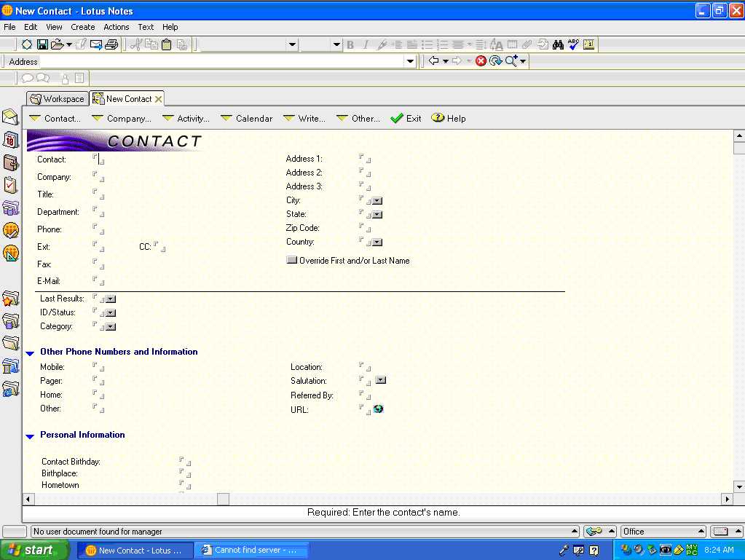The image size is (745, 560).
Task: Open the Country field dropdown
Action: coord(377,242)
